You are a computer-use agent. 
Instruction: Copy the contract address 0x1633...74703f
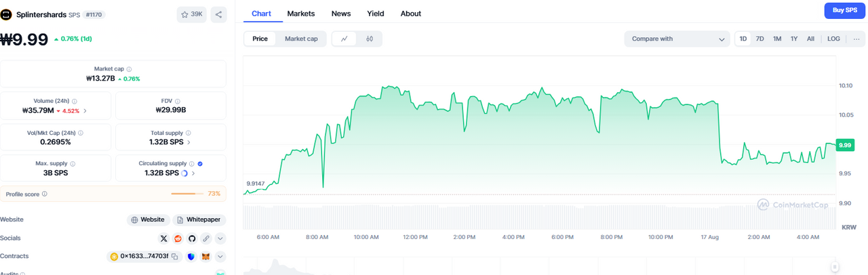[x=174, y=257]
